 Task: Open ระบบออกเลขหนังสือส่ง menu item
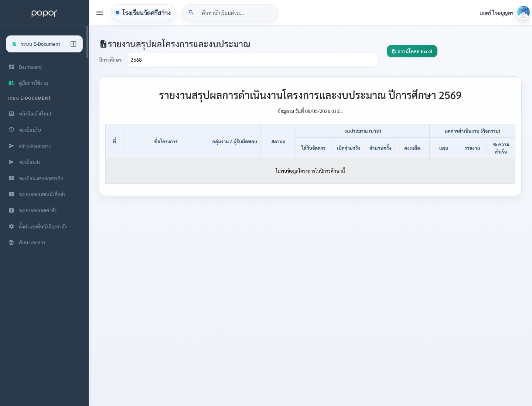point(44,194)
